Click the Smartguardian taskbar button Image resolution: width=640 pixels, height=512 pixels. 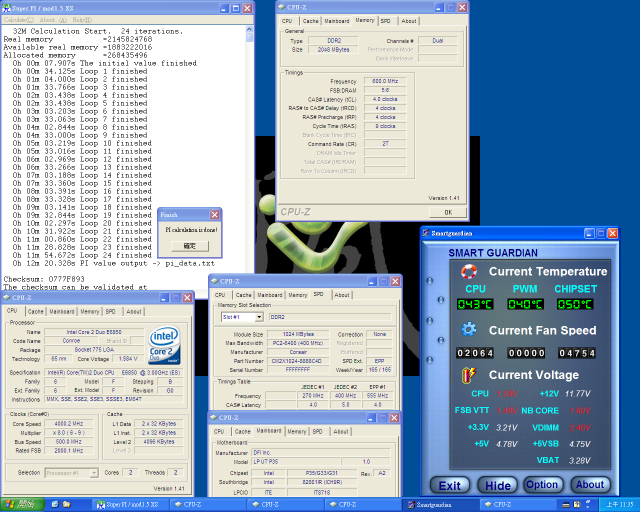439,505
